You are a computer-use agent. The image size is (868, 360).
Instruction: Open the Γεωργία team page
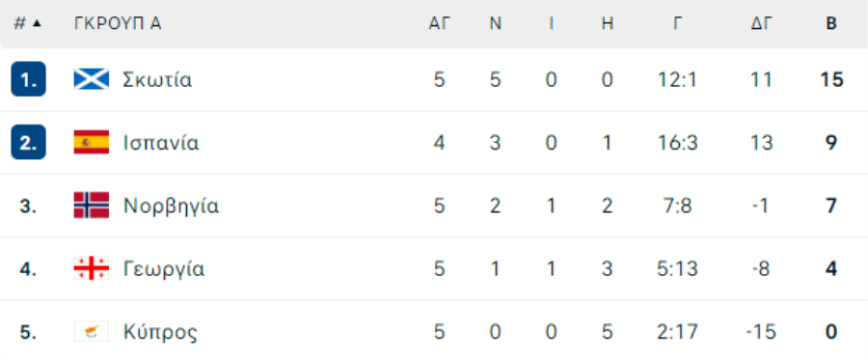coord(164,269)
